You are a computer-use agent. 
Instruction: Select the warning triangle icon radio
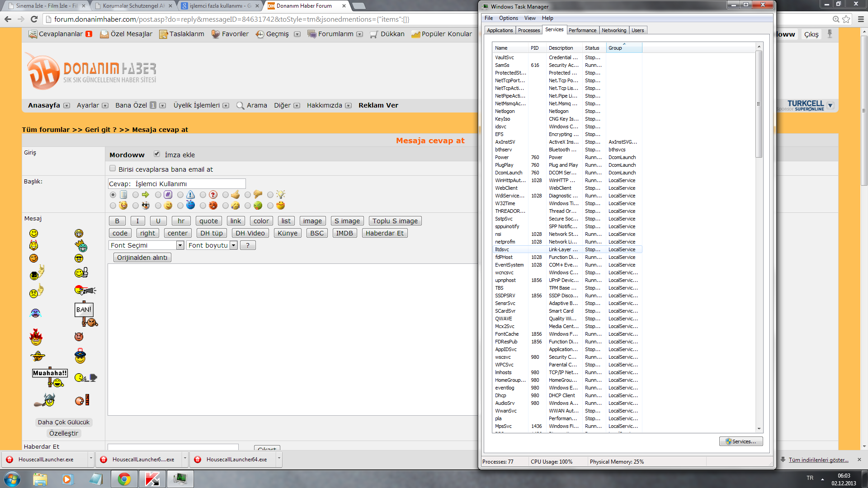click(180, 195)
